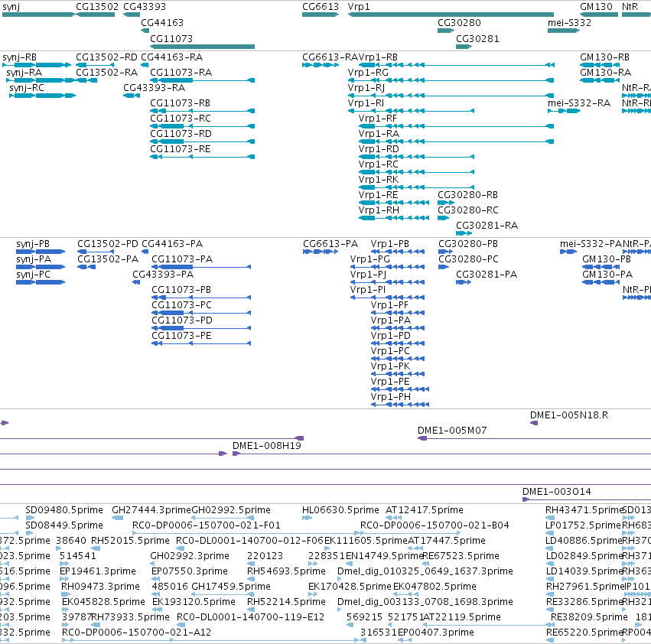Click the RH54693.5prime EST label
This screenshot has height=644, width=651.
(286, 571)
